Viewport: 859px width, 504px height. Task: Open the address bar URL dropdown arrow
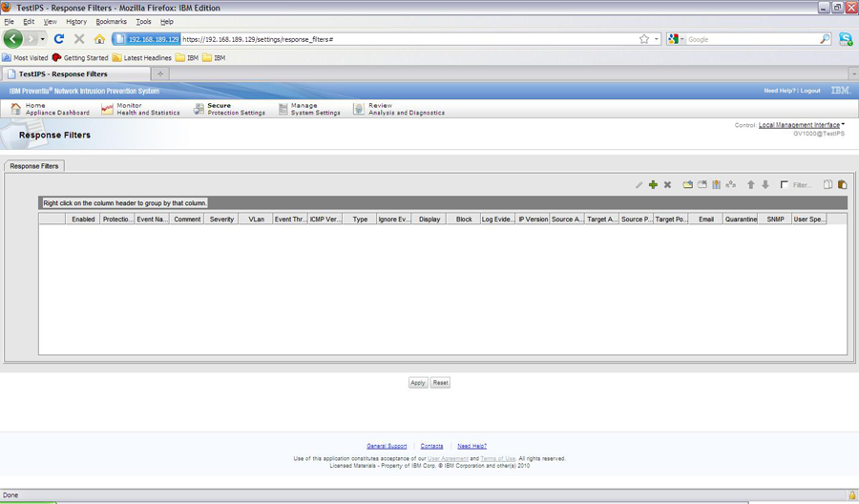(657, 39)
